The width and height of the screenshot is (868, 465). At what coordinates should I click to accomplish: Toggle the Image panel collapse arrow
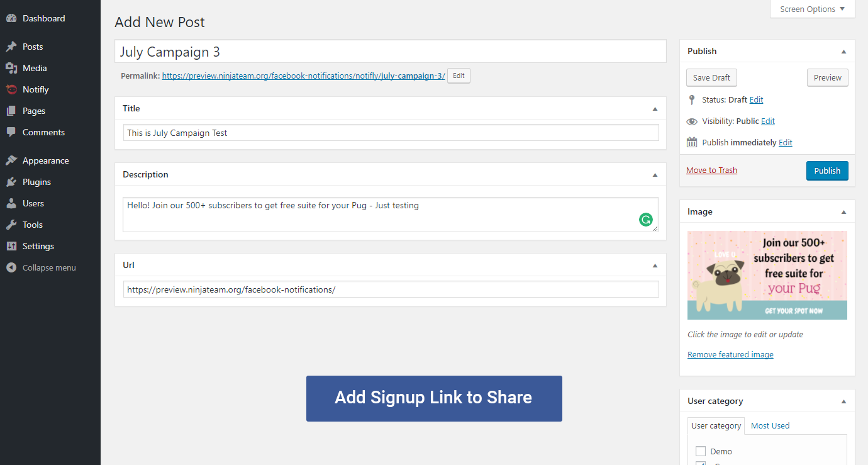(843, 212)
